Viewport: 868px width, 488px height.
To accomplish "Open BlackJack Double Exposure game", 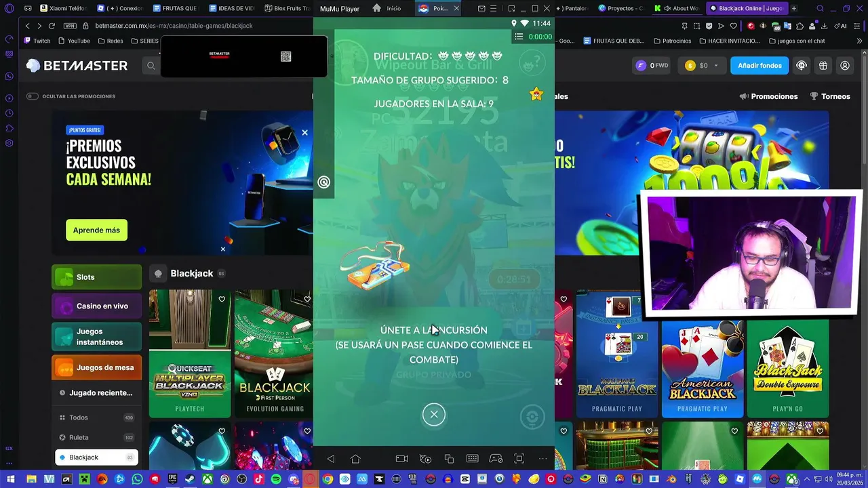I will pos(788,368).
